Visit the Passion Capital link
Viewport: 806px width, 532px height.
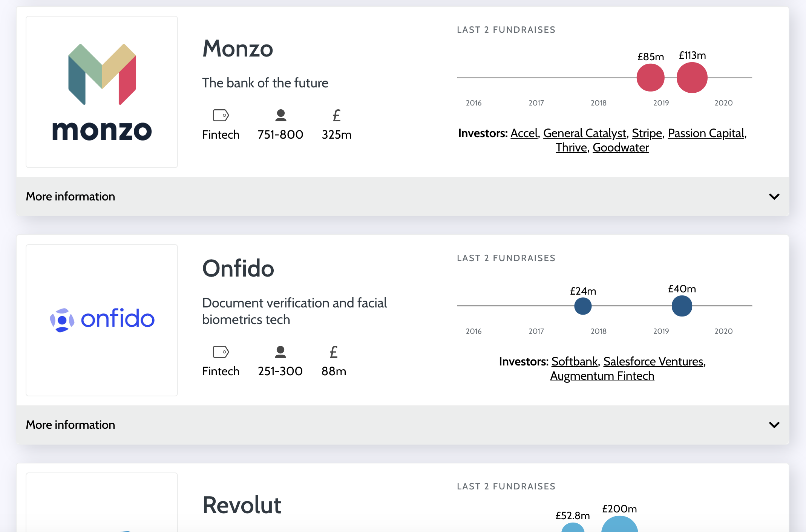click(x=706, y=133)
